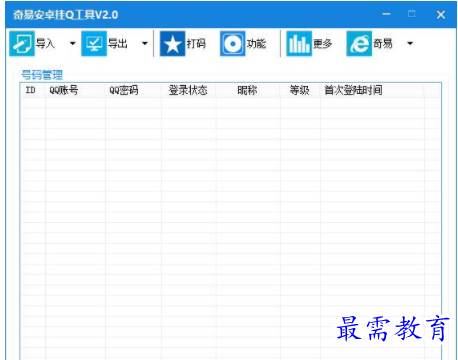Open the 奇易 dropdown arrow
The width and height of the screenshot is (458, 360).
[x=410, y=43]
